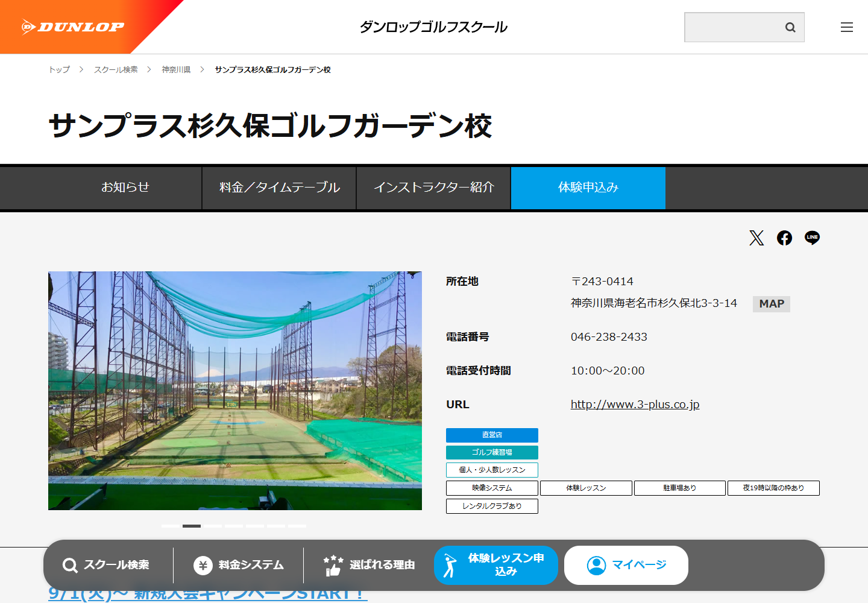Click the 体験レッスン申込み button text
868x603 pixels.
coord(506,565)
